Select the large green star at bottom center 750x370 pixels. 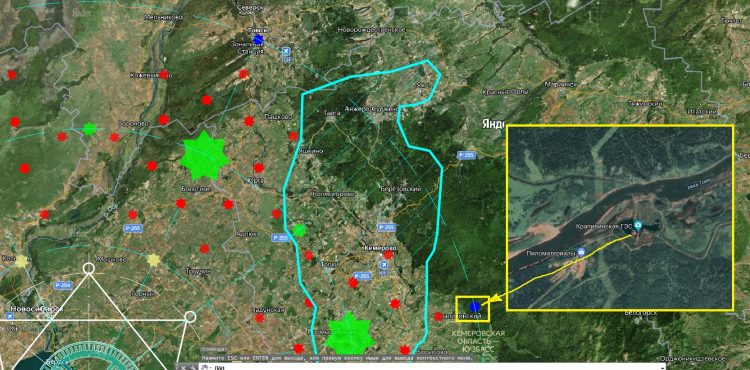[349, 334]
